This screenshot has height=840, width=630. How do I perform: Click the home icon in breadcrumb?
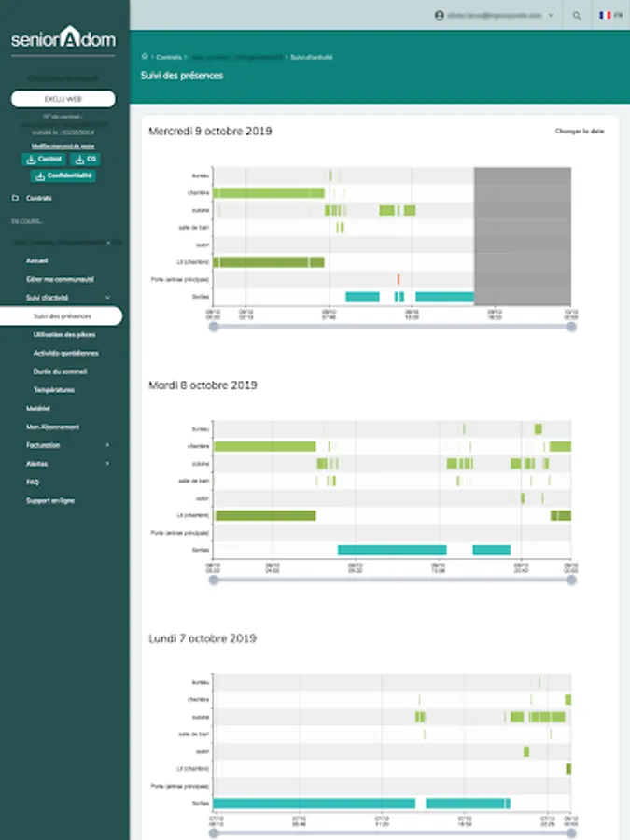[x=145, y=56]
